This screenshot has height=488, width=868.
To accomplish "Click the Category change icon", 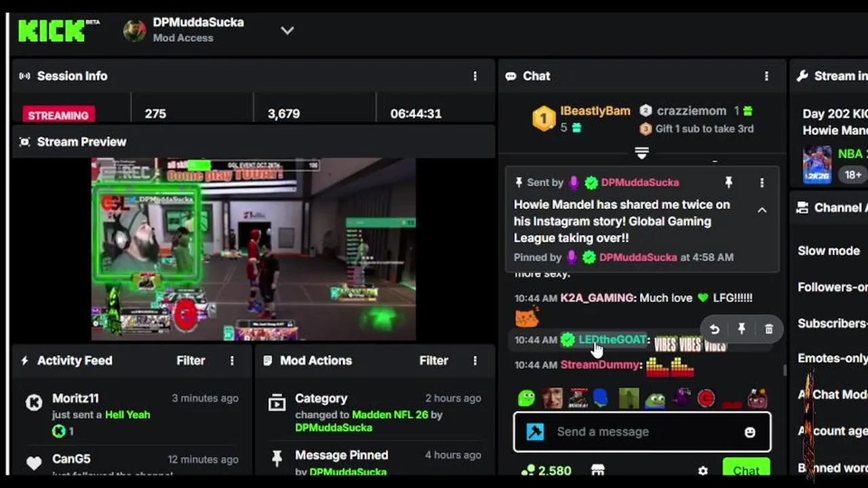I will click(x=277, y=403).
